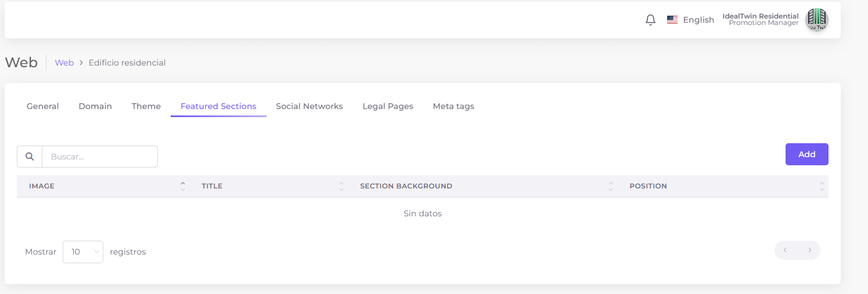Sort by Image column arrows
The height and width of the screenshot is (294, 868).
coord(183,186)
